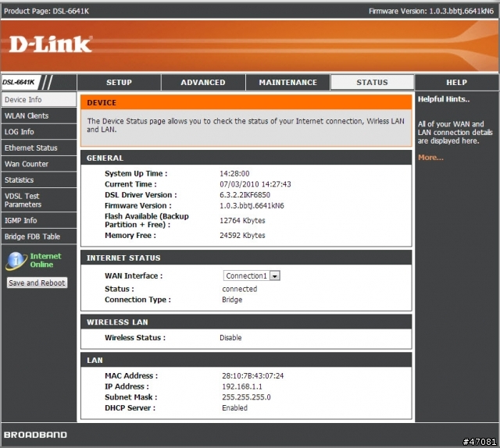Click Memory Free value 24592 Kbytes
This screenshot has width=500, height=448.
[x=242, y=235]
